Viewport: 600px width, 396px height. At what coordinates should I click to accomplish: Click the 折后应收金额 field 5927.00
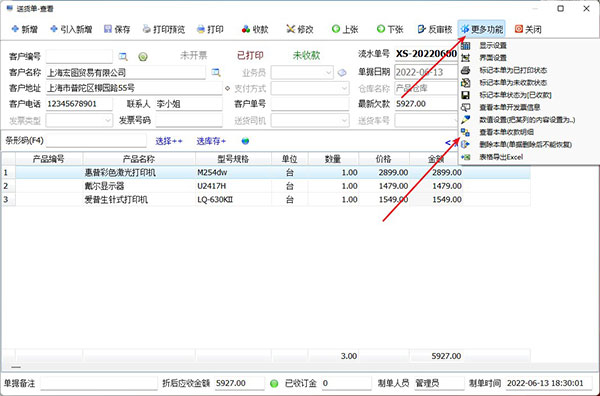[x=239, y=383]
